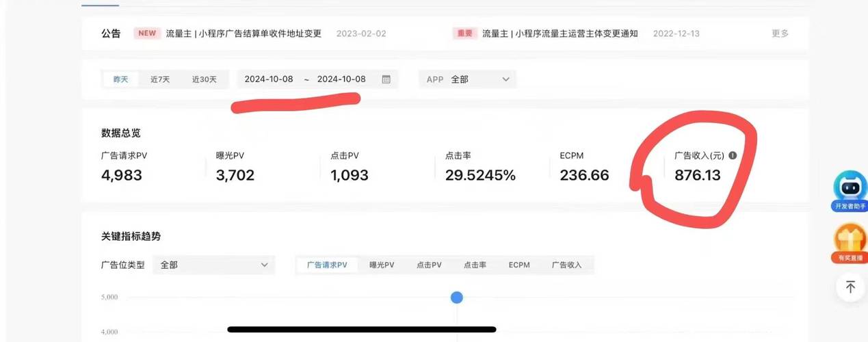Screen dimensions: 868x342
Task: Click the blue data point on chart
Action: pyautogui.click(x=457, y=297)
